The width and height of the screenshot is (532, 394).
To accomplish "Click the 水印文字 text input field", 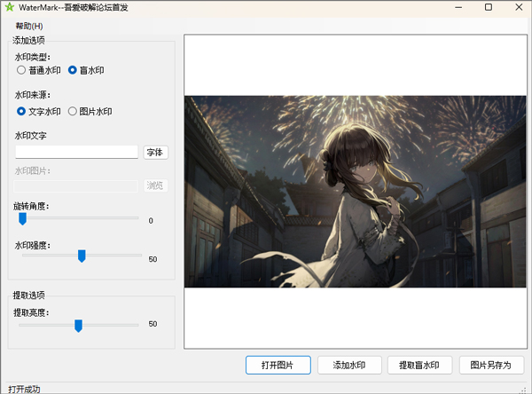I will (x=76, y=152).
